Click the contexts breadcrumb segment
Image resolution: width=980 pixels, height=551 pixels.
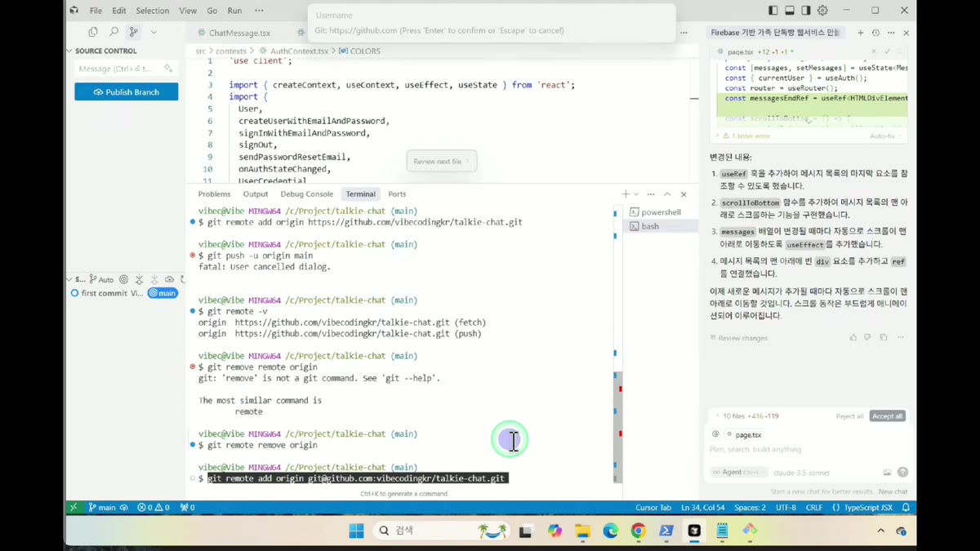click(231, 51)
